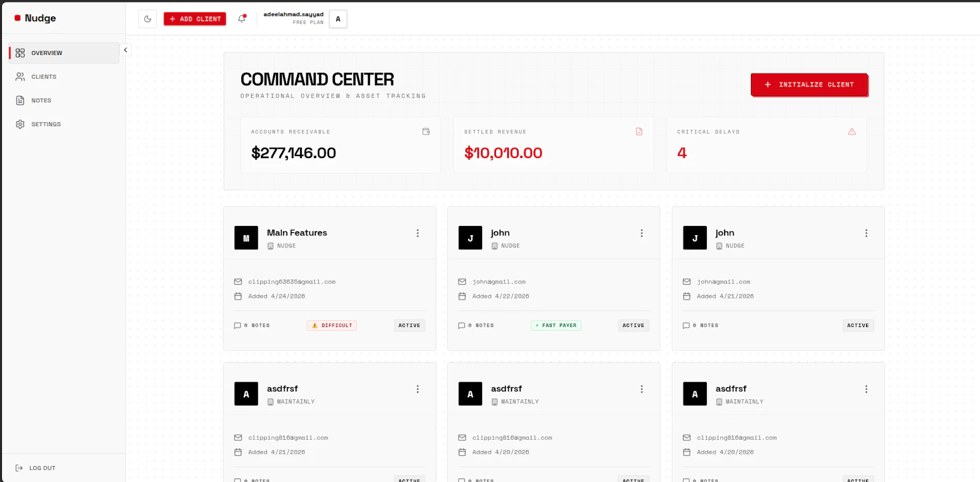980x482 pixels.
Task: Click the Critical Delays warning triangle icon
Action: (852, 132)
